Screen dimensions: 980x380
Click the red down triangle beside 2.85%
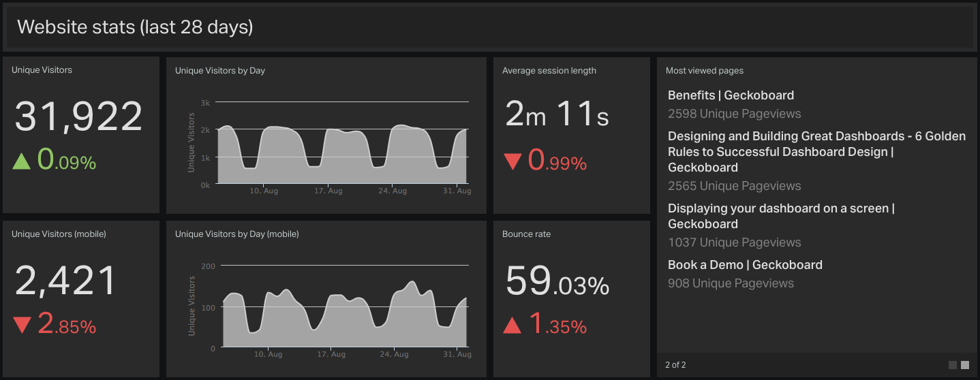(x=22, y=326)
